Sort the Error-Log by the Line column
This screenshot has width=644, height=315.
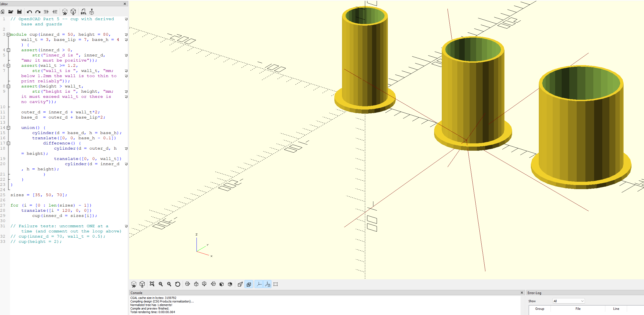[616, 308]
